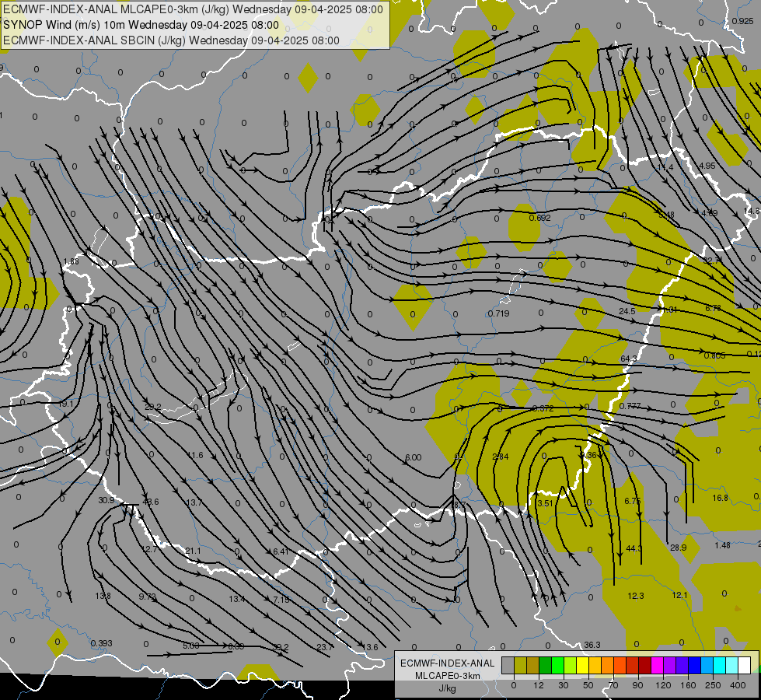Select the dark green legend swatch
This screenshot has height=700, width=761.
coord(546,665)
